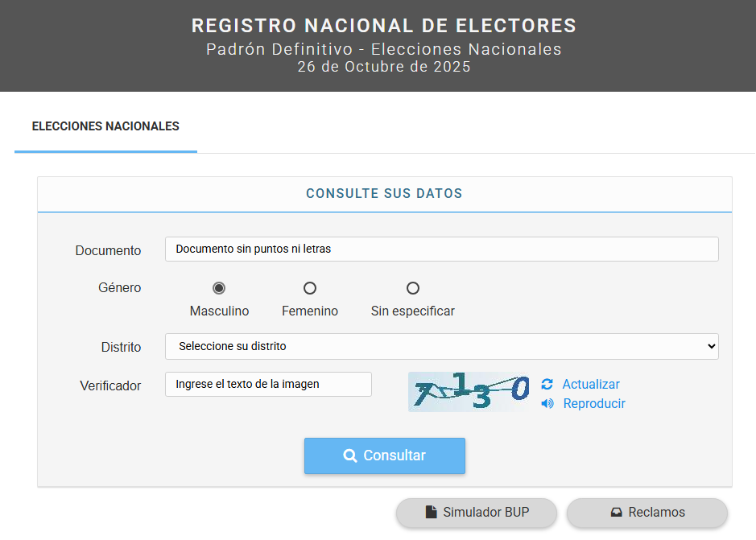
Task: Select the Masculino radio button
Action: click(219, 288)
